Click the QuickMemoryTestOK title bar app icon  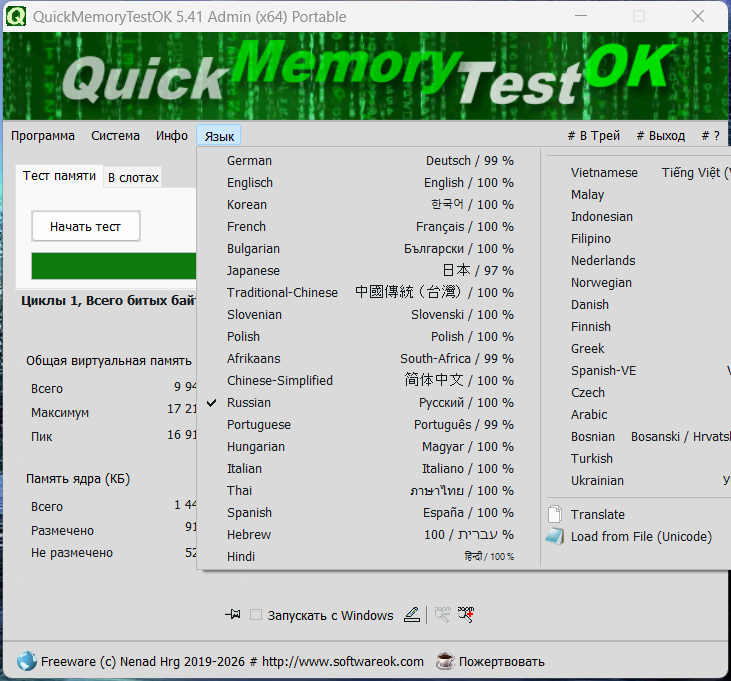point(16,16)
